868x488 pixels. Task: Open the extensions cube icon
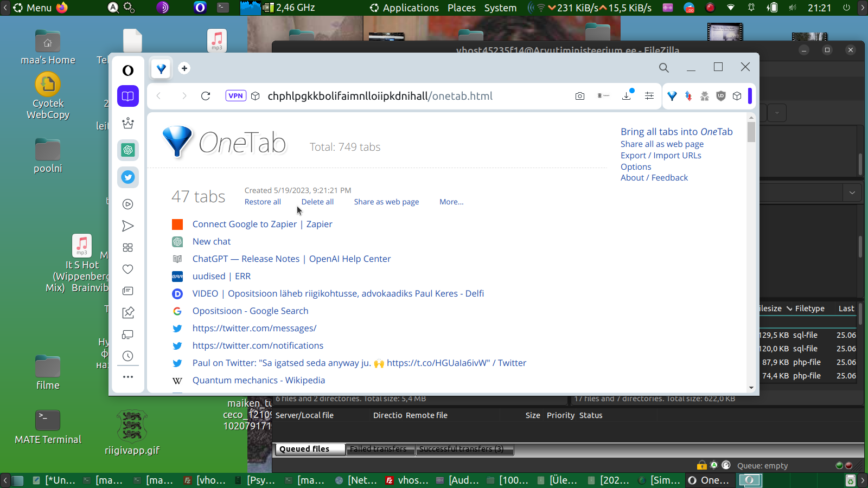pos(737,96)
